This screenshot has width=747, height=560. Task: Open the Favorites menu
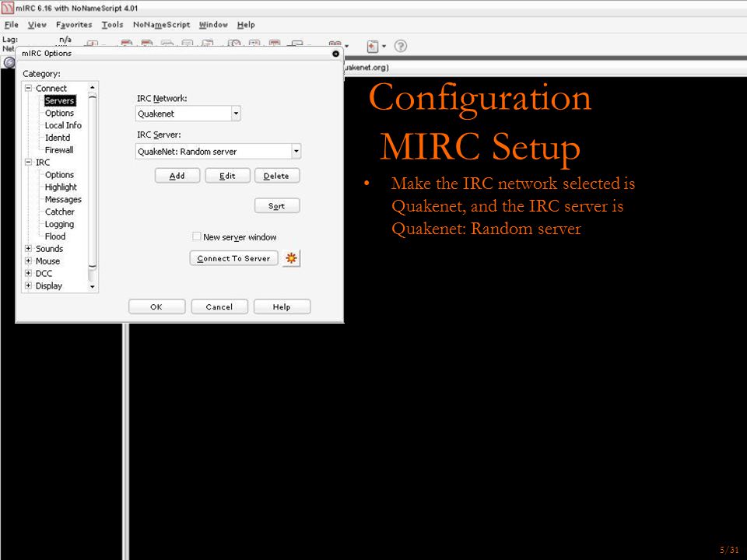pyautogui.click(x=74, y=25)
